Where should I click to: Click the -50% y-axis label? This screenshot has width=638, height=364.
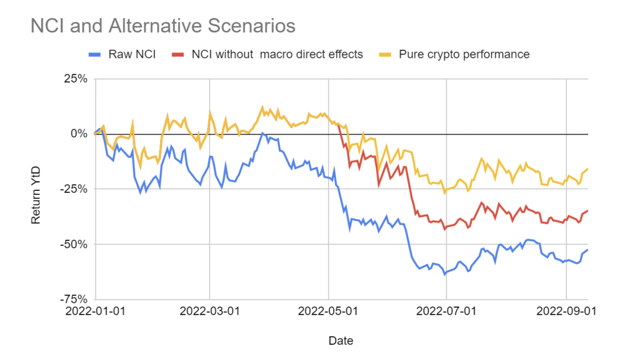coord(74,244)
